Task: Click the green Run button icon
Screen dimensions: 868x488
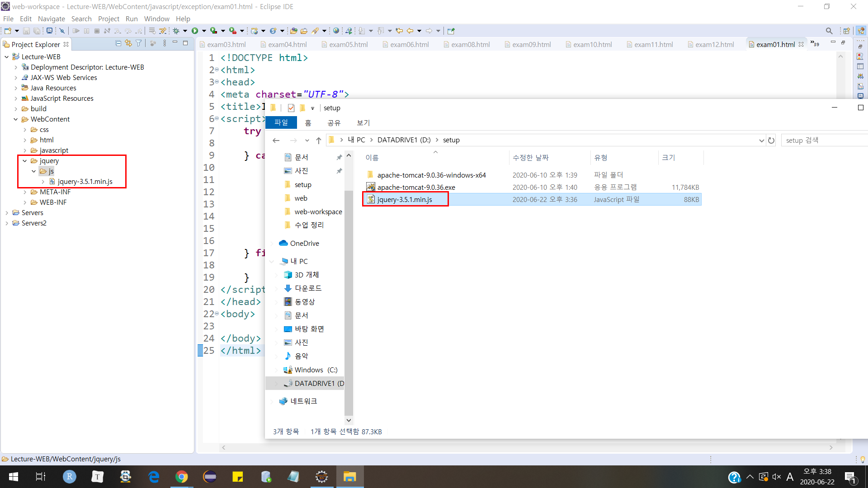Action: pyautogui.click(x=195, y=31)
